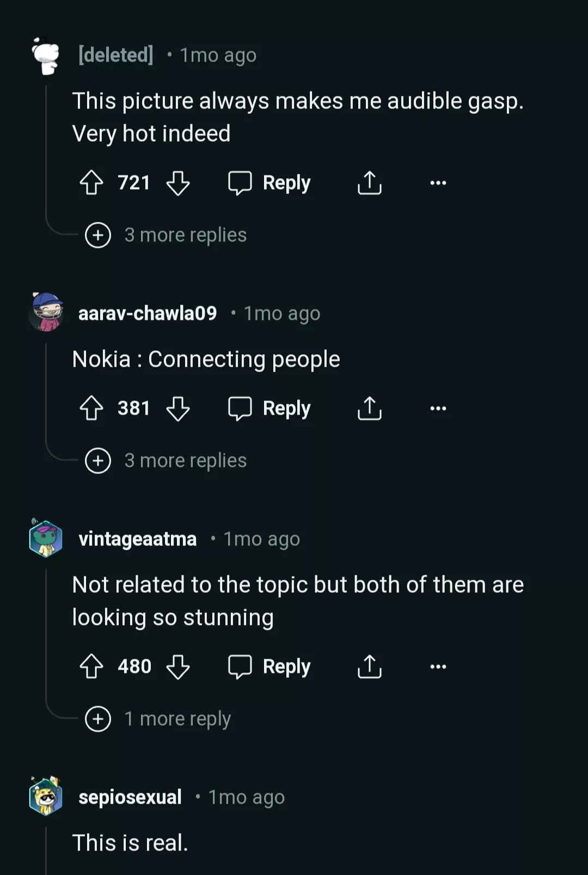This screenshot has height=875, width=588.
Task: Expand 3 more replies under deleted comment
Action: pos(166,235)
